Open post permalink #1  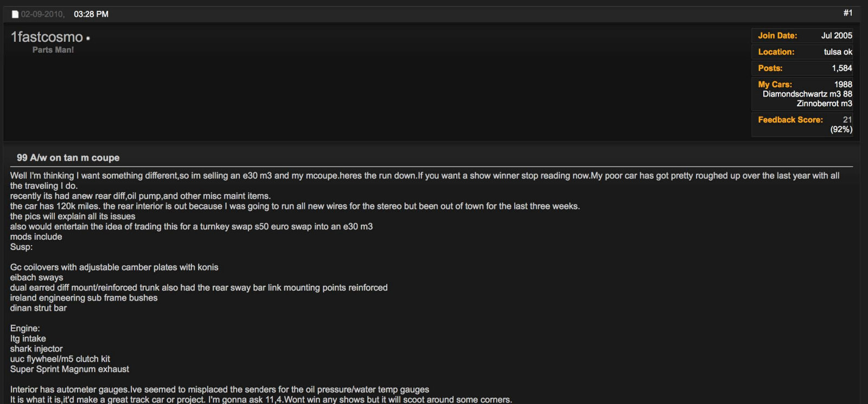(848, 13)
